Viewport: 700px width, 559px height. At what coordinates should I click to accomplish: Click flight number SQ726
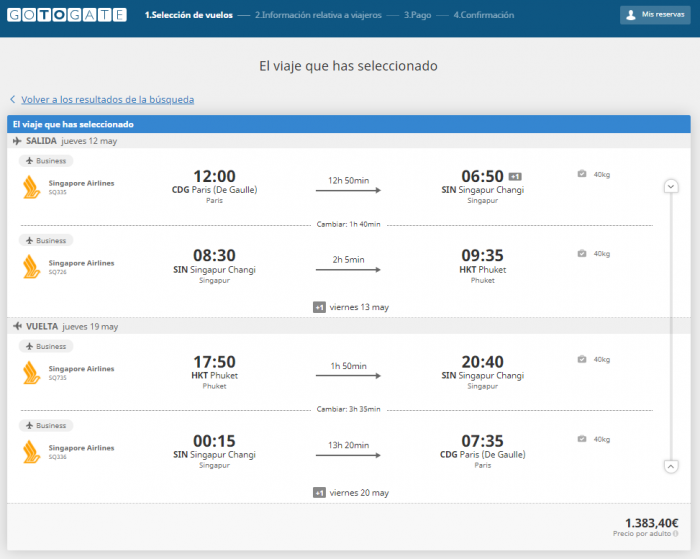58,272
